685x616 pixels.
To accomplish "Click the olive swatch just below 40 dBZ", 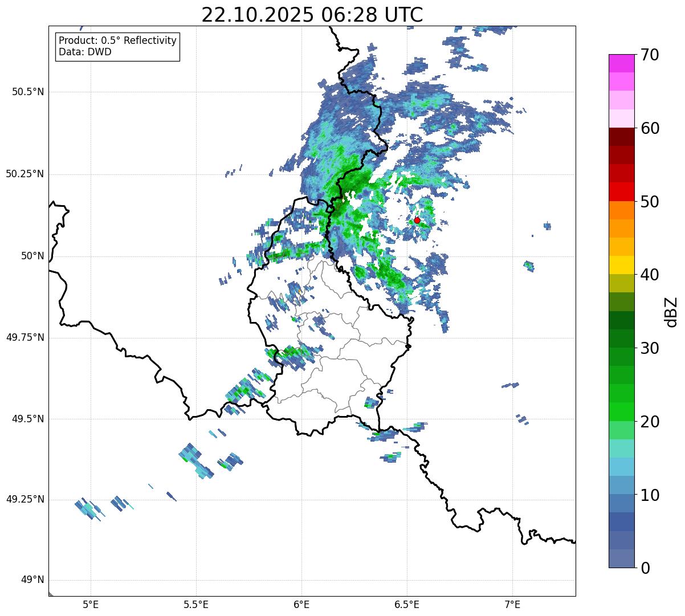I will (x=621, y=284).
